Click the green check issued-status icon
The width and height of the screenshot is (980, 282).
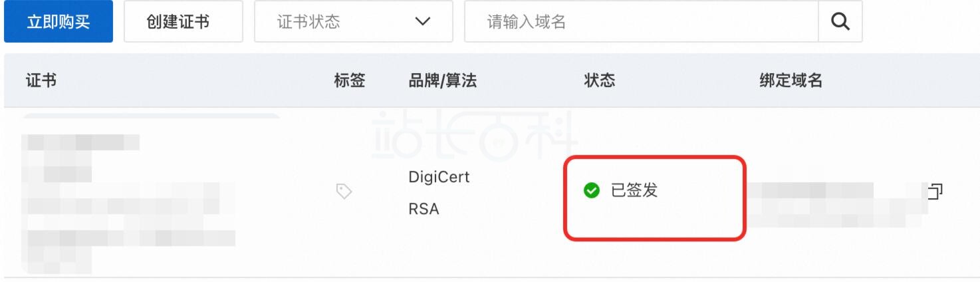(590, 191)
